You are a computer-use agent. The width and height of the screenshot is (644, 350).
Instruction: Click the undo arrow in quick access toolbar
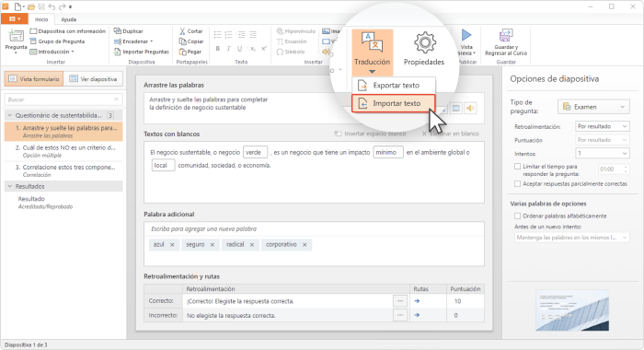coord(52,6)
